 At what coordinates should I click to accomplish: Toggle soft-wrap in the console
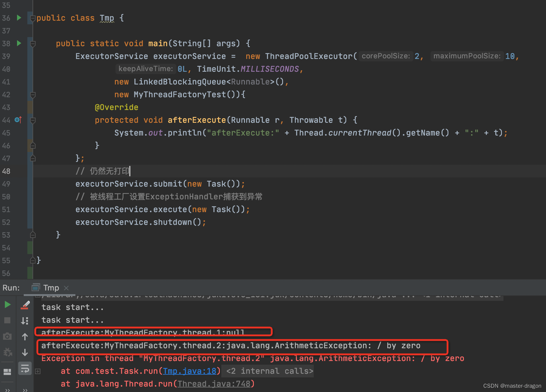click(x=25, y=369)
